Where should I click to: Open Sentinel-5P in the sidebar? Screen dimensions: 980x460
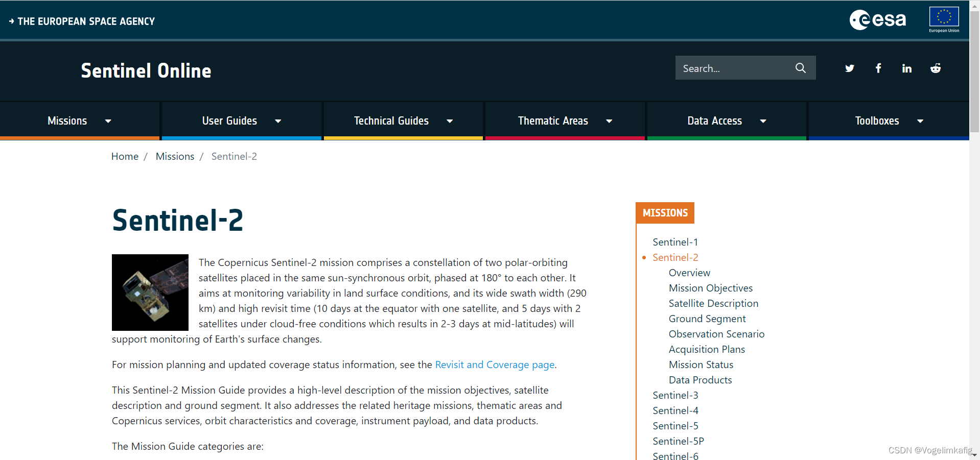pyautogui.click(x=678, y=441)
